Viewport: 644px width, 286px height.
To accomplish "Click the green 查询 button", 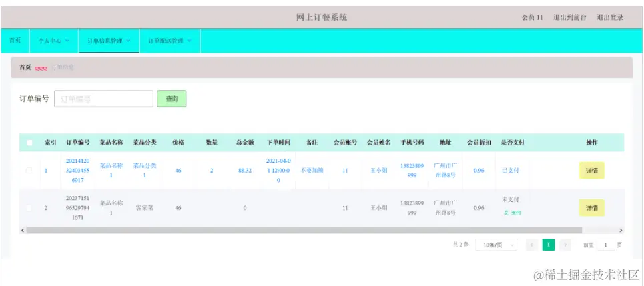I will [x=172, y=99].
